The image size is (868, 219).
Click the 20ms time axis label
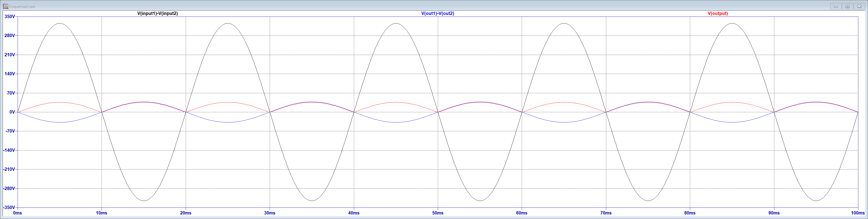coord(186,213)
